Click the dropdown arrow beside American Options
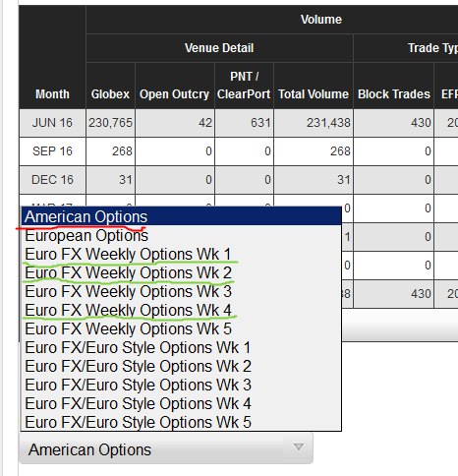 tap(299, 446)
